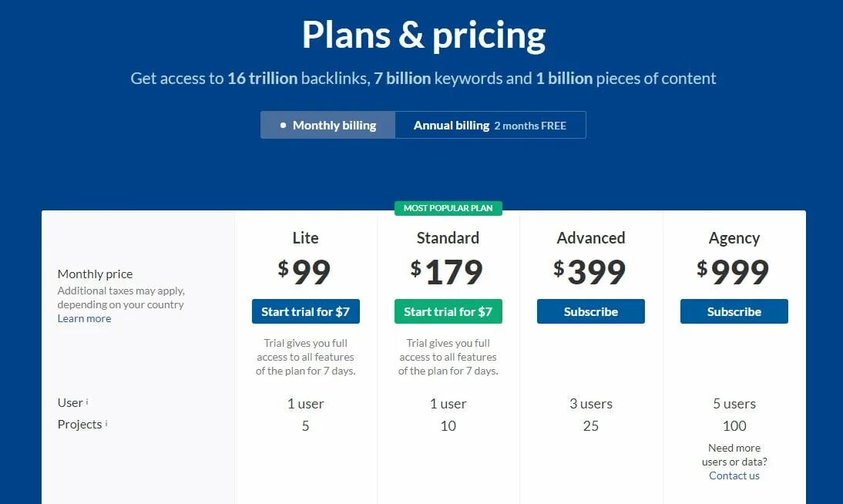Click the 2 months FREE label
The height and width of the screenshot is (504, 843).
[530, 126]
